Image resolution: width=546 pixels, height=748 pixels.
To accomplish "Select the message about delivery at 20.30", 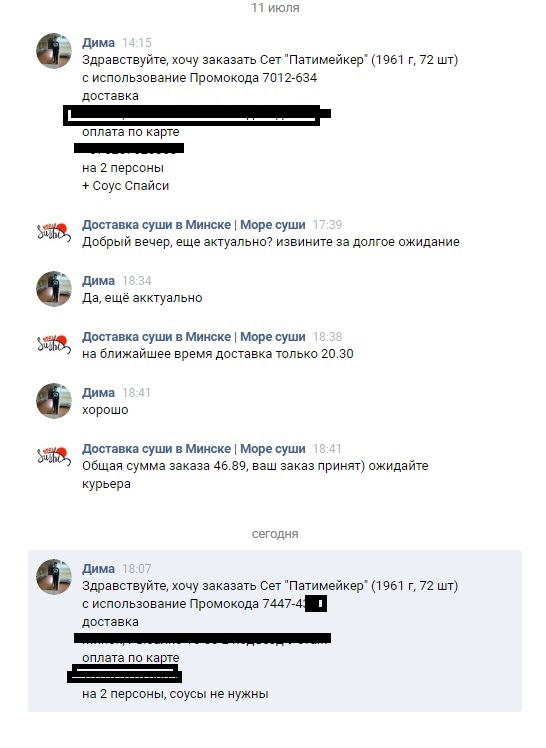I will (217, 354).
